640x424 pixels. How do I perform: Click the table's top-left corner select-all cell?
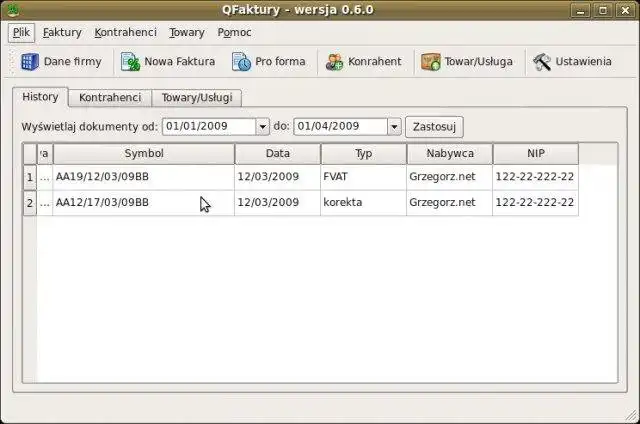click(30, 154)
